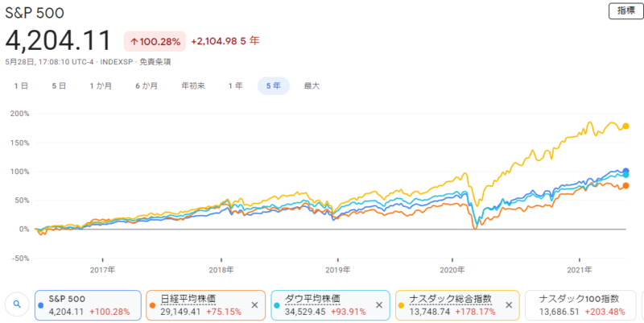This screenshot has width=644, height=323.
Task: Click the 100% y-axis label
Action: (x=19, y=172)
